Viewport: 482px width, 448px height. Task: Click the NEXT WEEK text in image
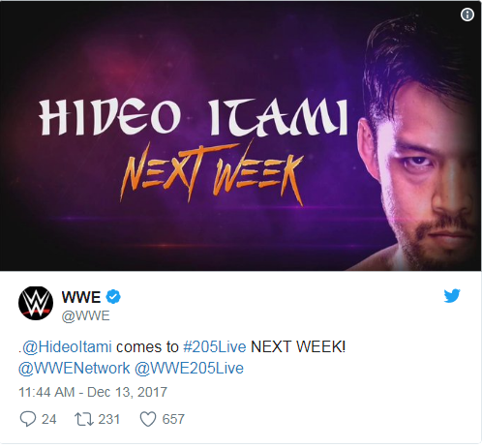coord(212,174)
